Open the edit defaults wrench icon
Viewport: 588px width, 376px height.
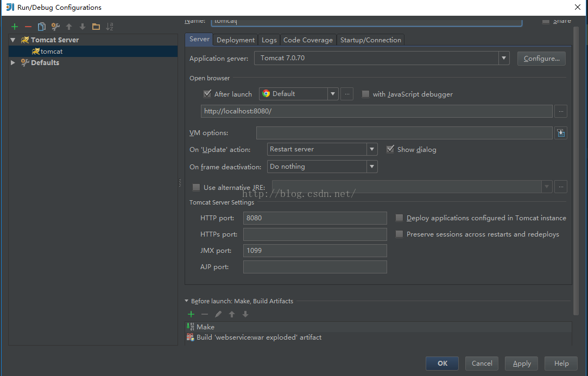click(x=55, y=27)
